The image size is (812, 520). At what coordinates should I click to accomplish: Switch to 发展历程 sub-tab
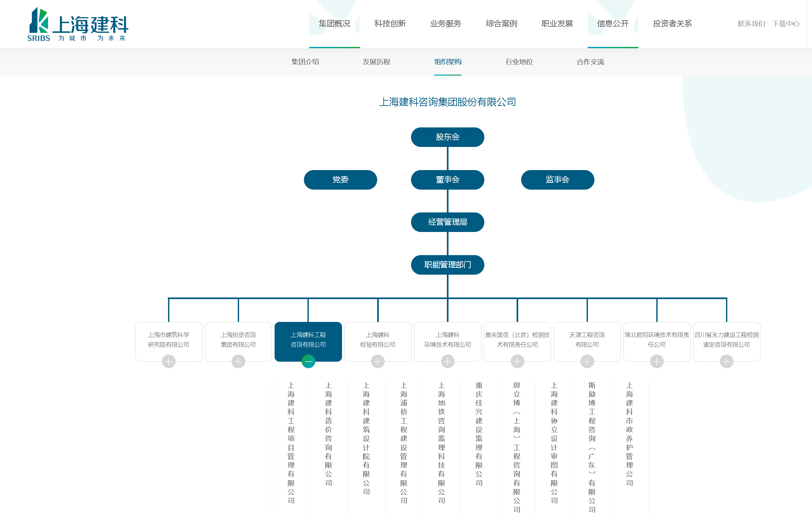(x=376, y=62)
